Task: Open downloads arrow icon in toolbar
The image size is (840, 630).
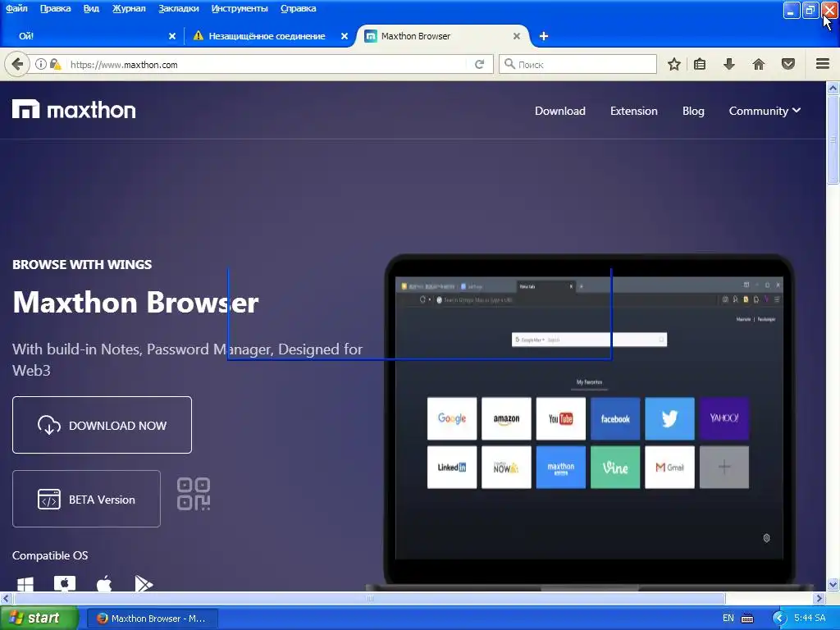Action: coord(729,64)
